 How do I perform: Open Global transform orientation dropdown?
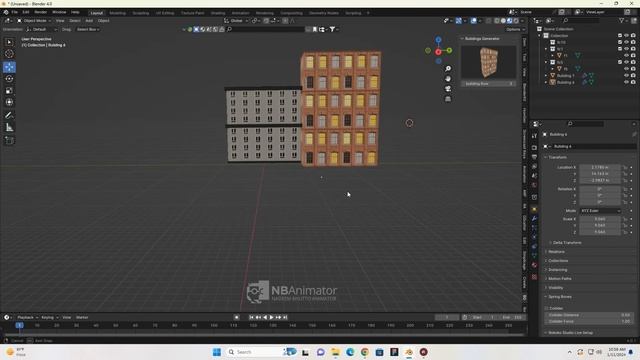pyautogui.click(x=236, y=20)
